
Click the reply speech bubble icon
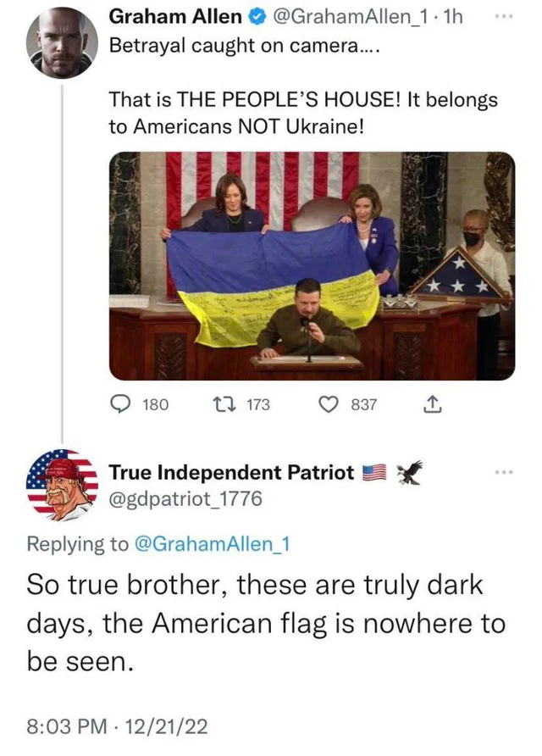click(x=122, y=405)
